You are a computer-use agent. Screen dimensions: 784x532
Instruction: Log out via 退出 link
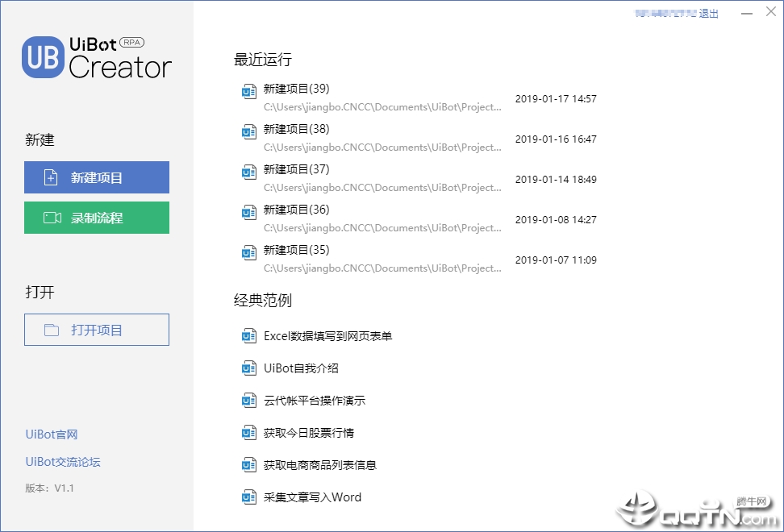click(x=708, y=14)
